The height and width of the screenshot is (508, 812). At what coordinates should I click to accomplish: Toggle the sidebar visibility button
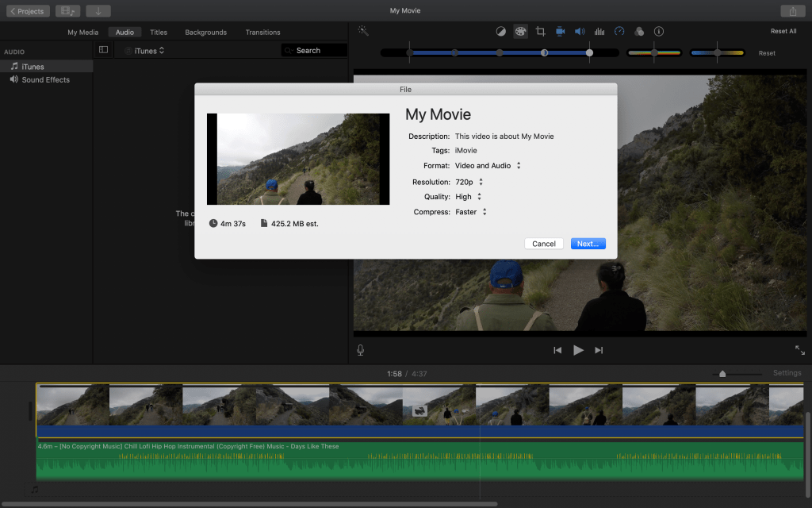point(103,50)
